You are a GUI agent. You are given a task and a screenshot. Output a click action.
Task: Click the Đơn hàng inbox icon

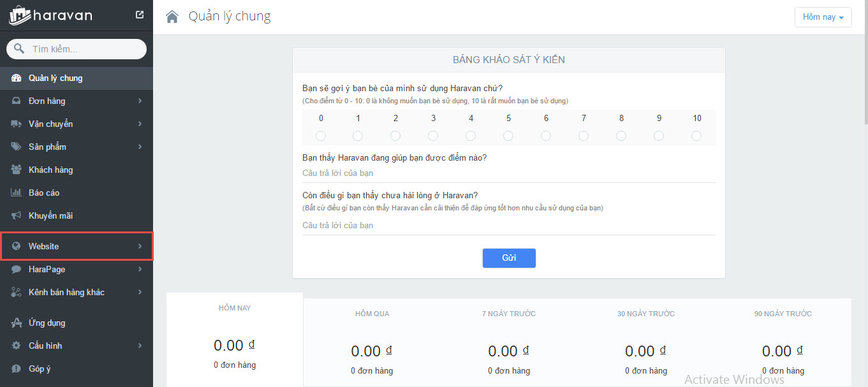[x=17, y=101]
